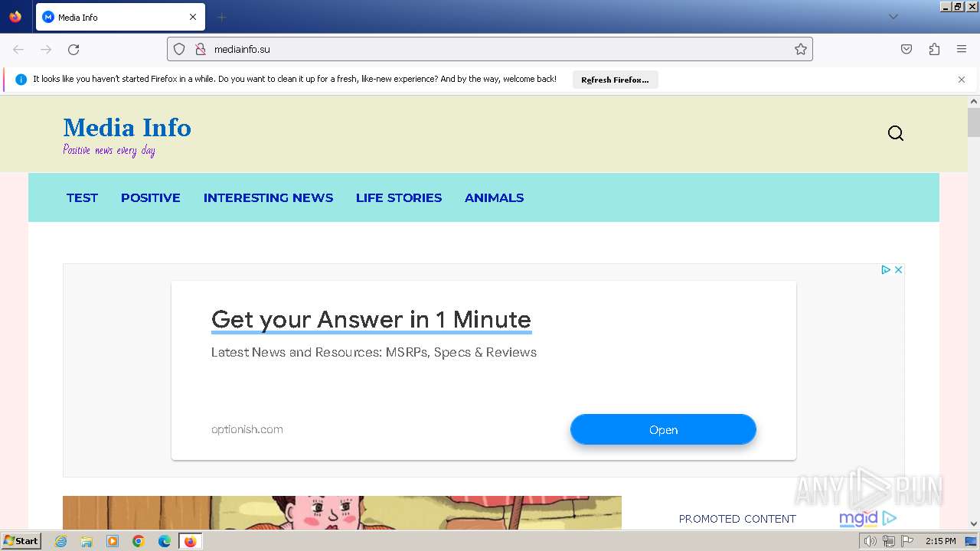Open the LIFE STORIES menu item
This screenshot has height=551, width=980.
[399, 197]
